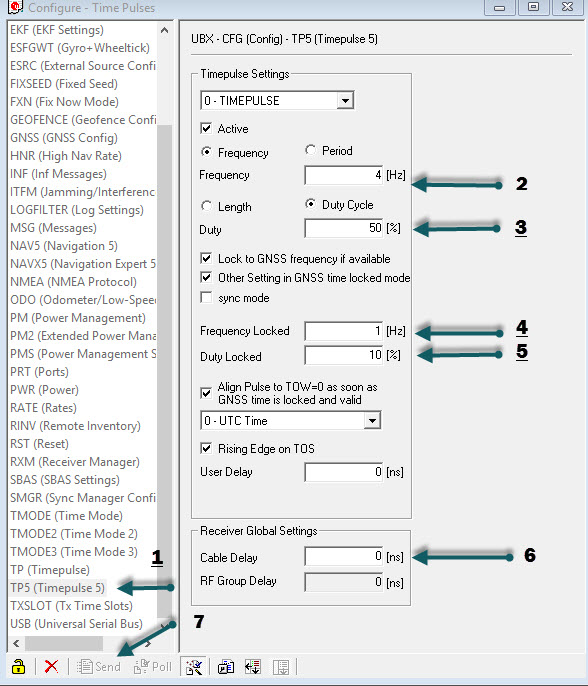Select the Period radio button
The image size is (588, 686).
pyautogui.click(x=310, y=150)
